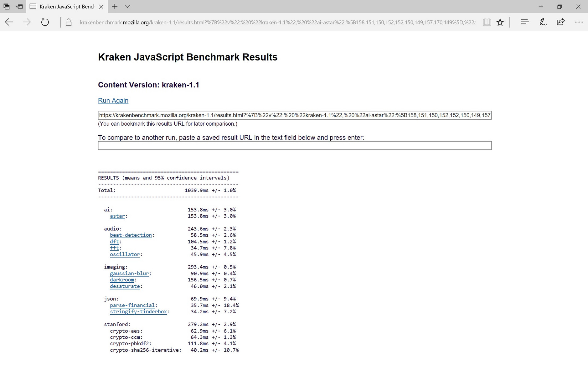588x376 pixels.
Task: Set these tabs aside
Action: [x=19, y=6]
